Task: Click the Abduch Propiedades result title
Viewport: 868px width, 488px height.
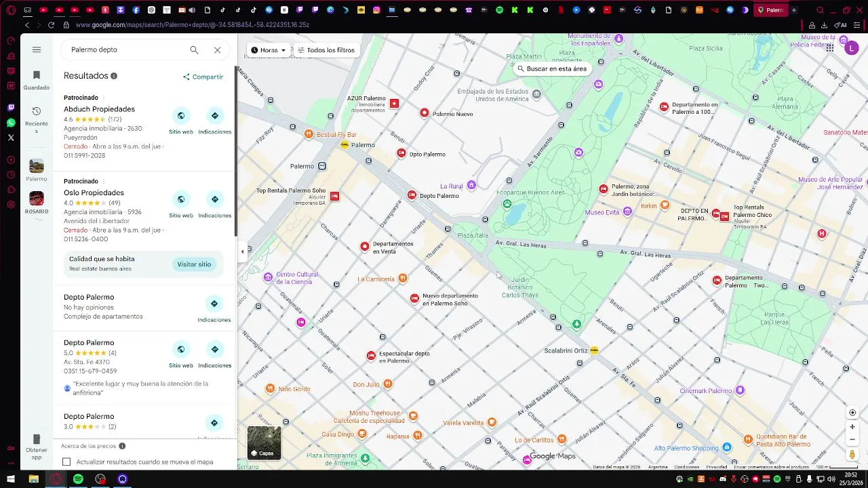Action: (99, 109)
